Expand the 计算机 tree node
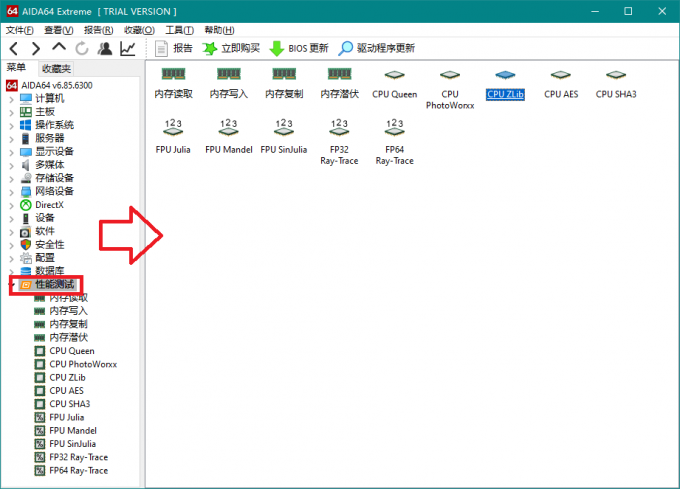The height and width of the screenshot is (489, 680). 12,99
